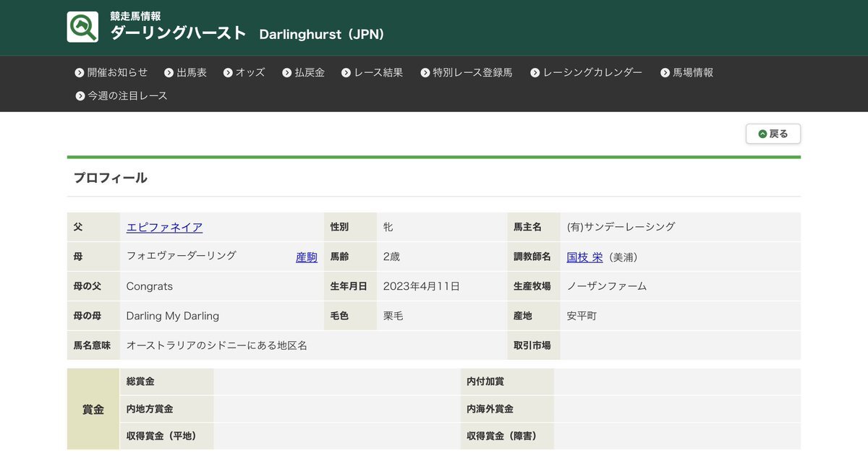Select breeder ノーザンファーム
The image size is (868, 469).
click(607, 286)
